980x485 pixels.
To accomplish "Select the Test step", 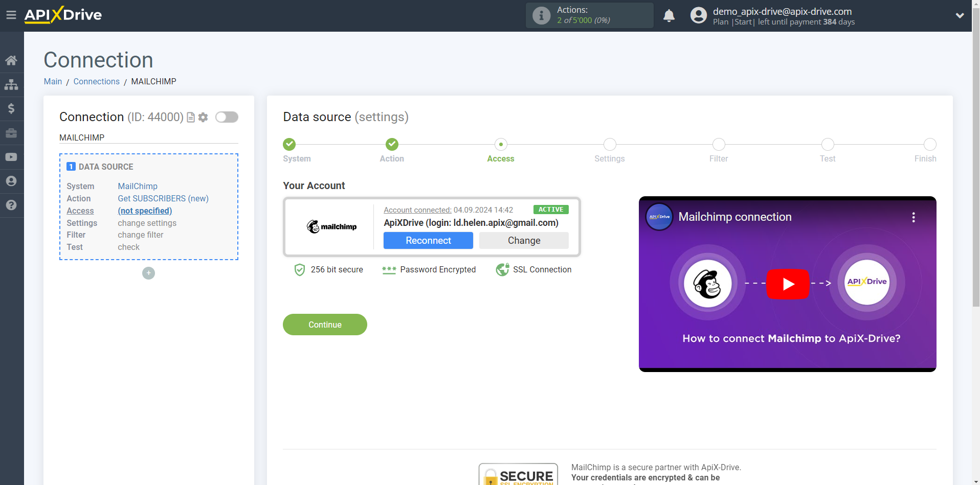I will [828, 144].
